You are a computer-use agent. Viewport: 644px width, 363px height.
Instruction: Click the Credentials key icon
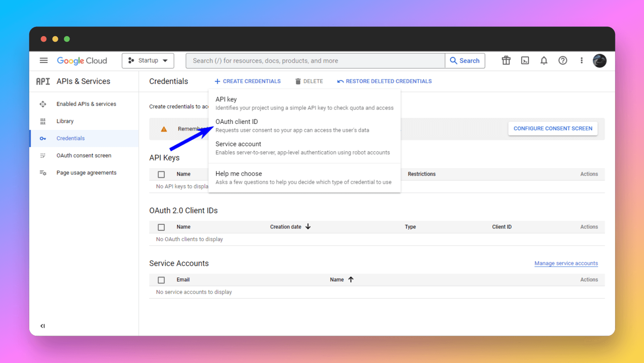pos(43,138)
